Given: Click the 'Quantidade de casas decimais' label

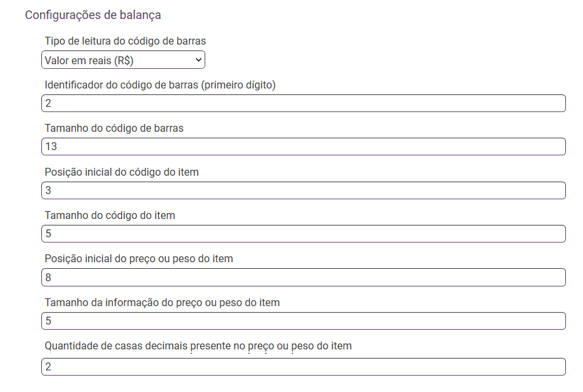Looking at the screenshot, I should pos(198,345).
